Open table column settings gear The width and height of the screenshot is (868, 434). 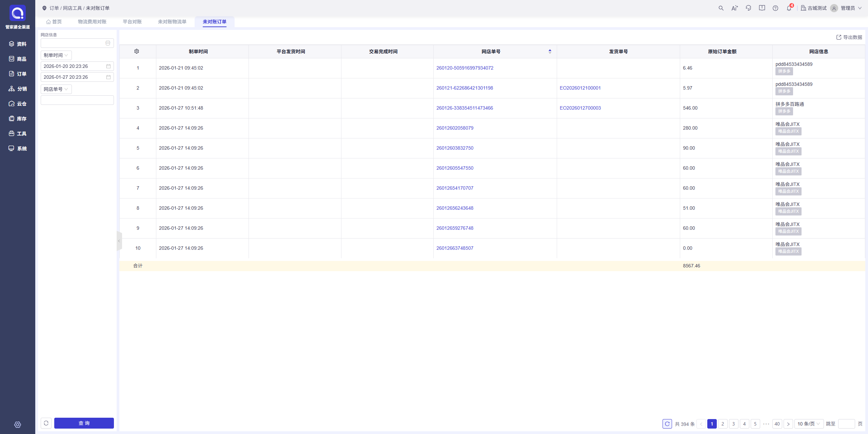(x=137, y=51)
